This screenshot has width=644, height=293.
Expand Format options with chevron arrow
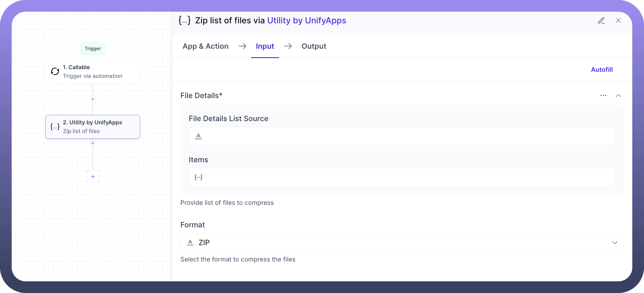tap(615, 243)
